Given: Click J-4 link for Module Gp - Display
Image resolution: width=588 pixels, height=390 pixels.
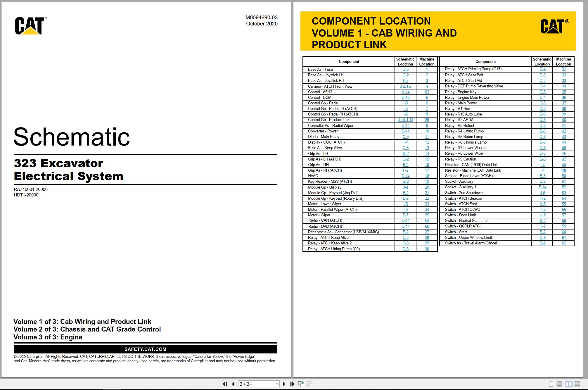Looking at the screenshot, I should point(405,187).
